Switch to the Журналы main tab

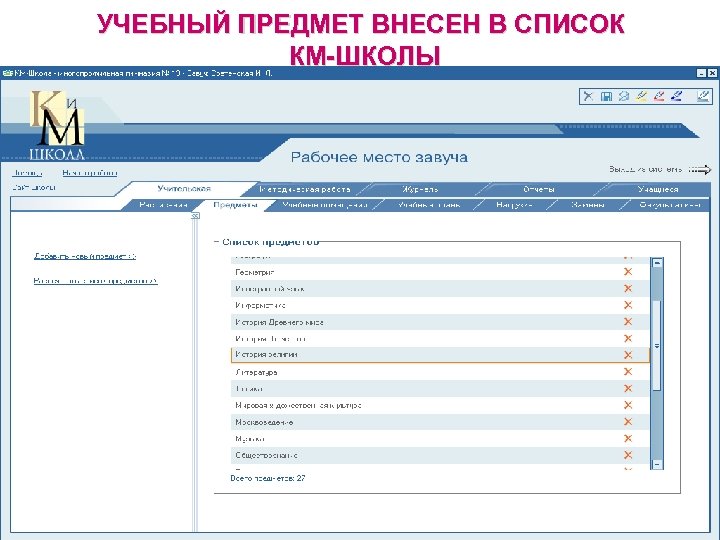coord(420,189)
